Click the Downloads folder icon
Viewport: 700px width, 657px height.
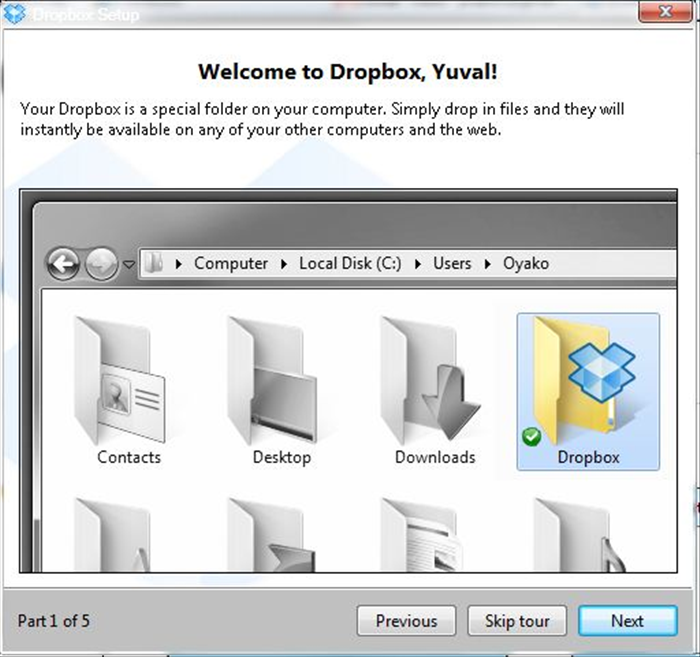point(430,381)
